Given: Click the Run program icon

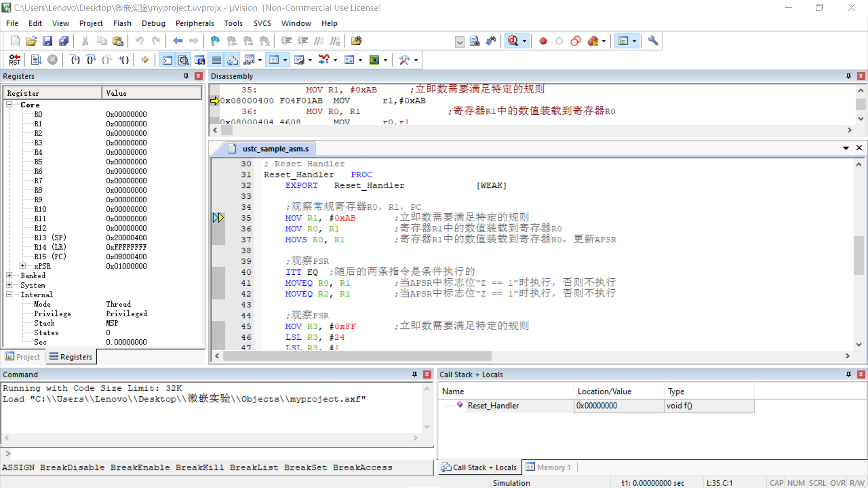Looking at the screenshot, I should click(x=36, y=60).
